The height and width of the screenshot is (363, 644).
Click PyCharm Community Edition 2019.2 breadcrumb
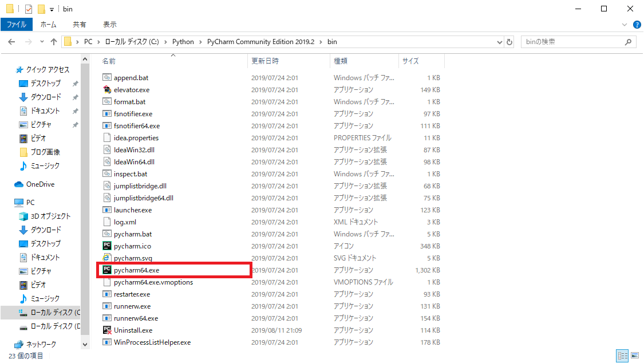pos(260,42)
